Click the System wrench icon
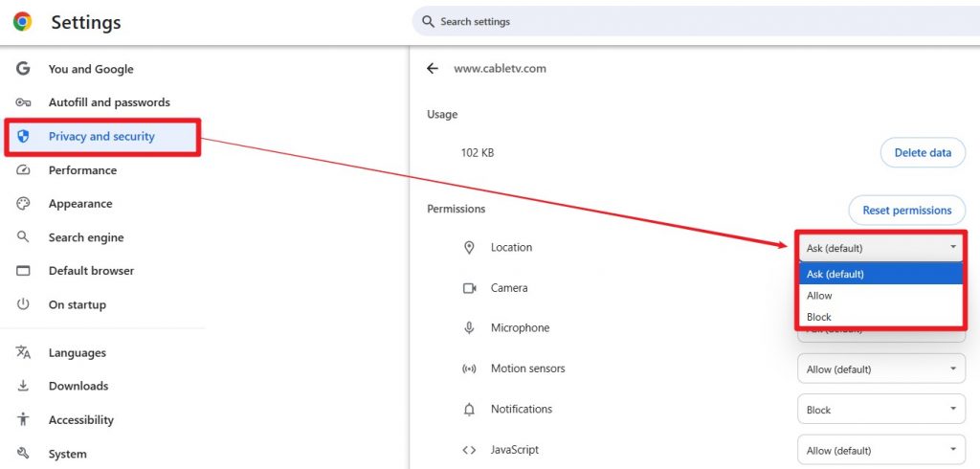The height and width of the screenshot is (469, 980). coord(23,454)
